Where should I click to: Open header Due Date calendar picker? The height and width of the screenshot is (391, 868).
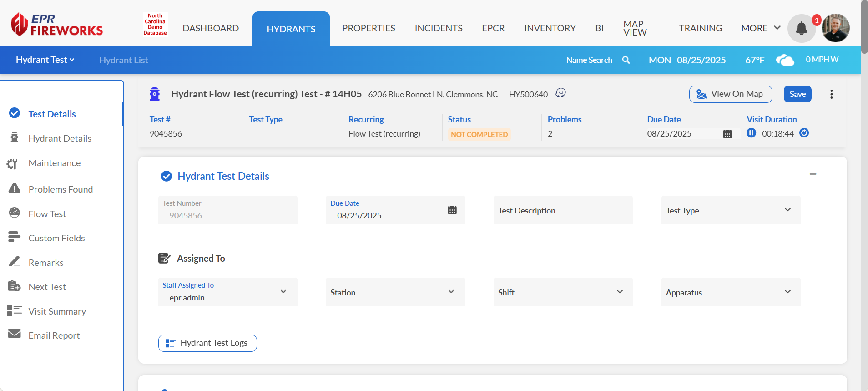(727, 134)
